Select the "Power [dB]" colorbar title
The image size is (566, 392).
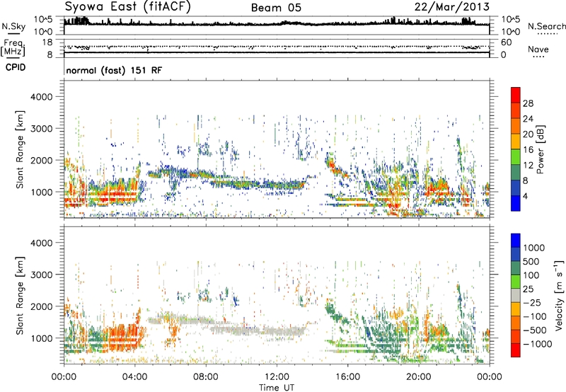coord(541,149)
